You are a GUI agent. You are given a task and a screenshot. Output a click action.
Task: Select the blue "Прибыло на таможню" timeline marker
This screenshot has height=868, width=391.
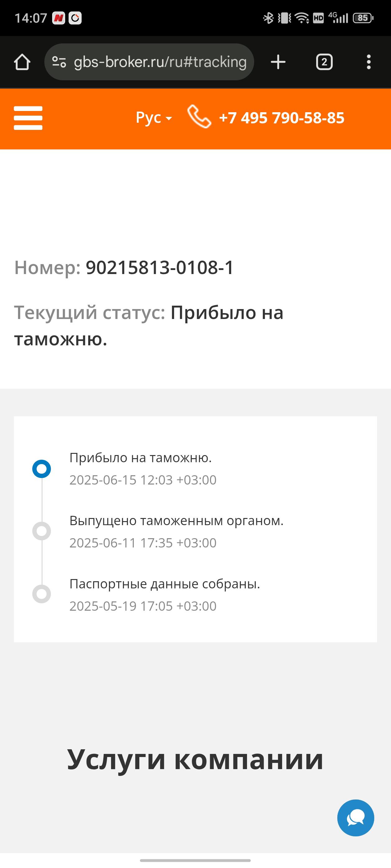coord(42,469)
